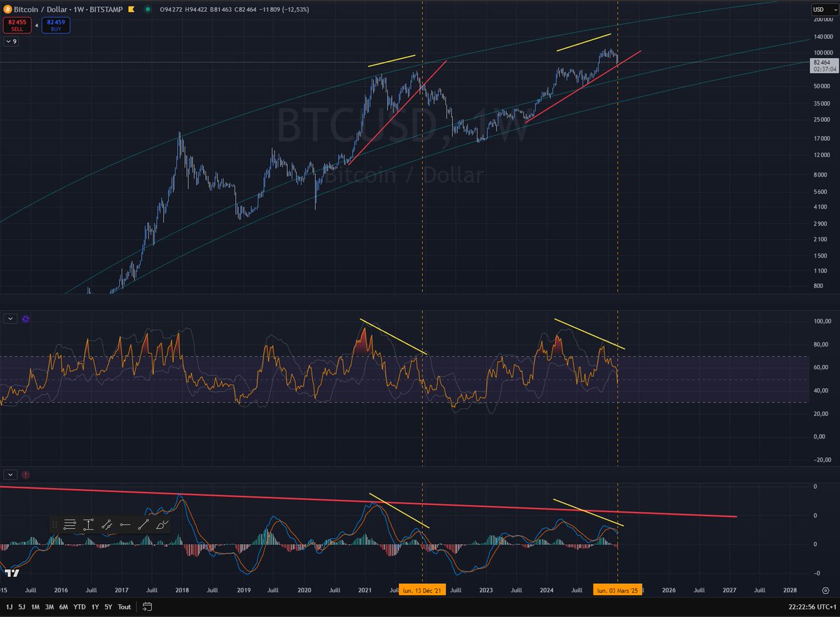This screenshot has height=617, width=840.
Task: Select the brush drawing tool
Action: point(162,524)
